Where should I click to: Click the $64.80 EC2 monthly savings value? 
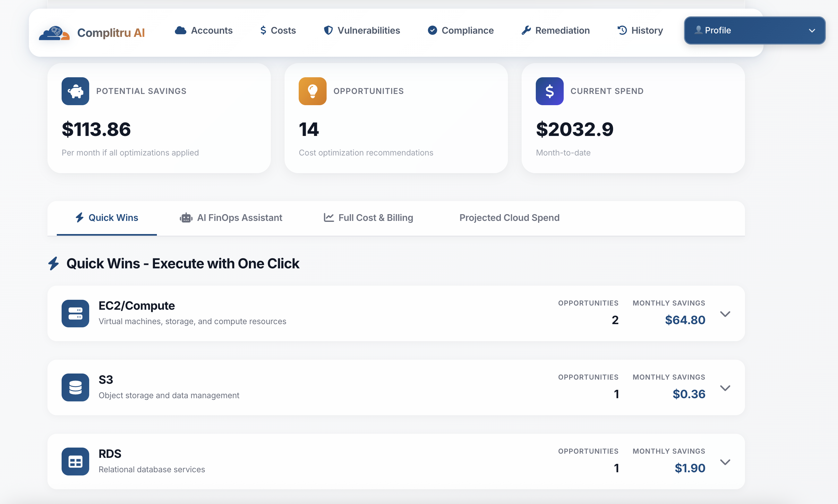tap(685, 320)
